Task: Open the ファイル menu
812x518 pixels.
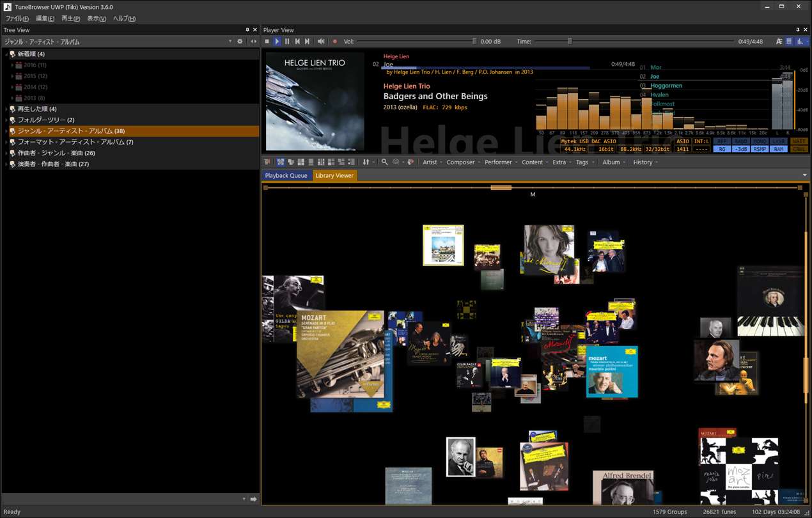Action: (x=17, y=19)
